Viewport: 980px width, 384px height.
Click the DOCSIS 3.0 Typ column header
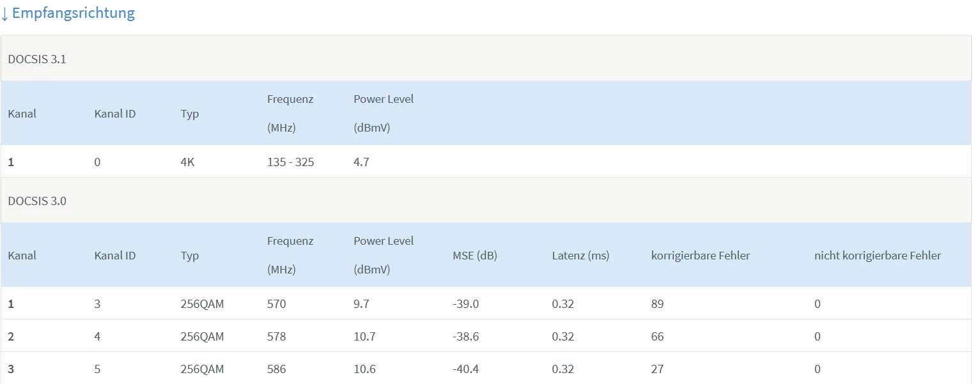(x=189, y=256)
